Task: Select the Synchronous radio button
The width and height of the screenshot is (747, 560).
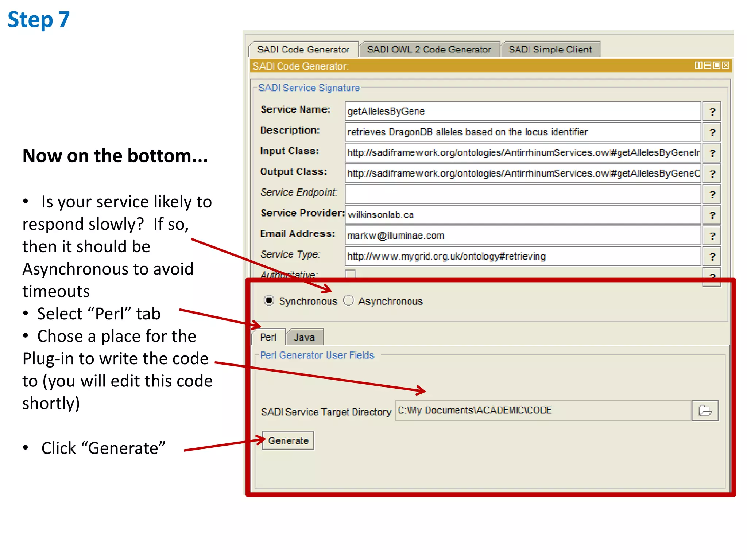Action: pos(269,300)
